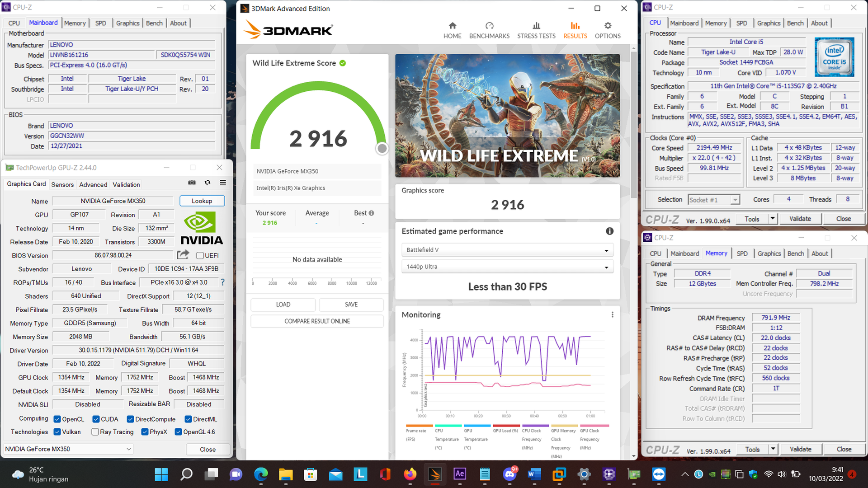Click the score gauge end knob
Viewport: 868px width, 488px height.
click(x=382, y=148)
